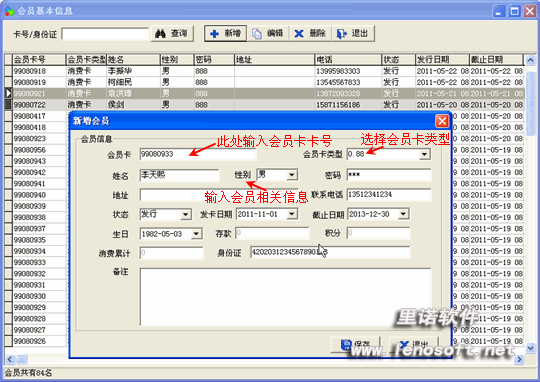Screen dimensions: 540x382
Task: Close the 新增会员 dialog with red X
Action: [442, 121]
